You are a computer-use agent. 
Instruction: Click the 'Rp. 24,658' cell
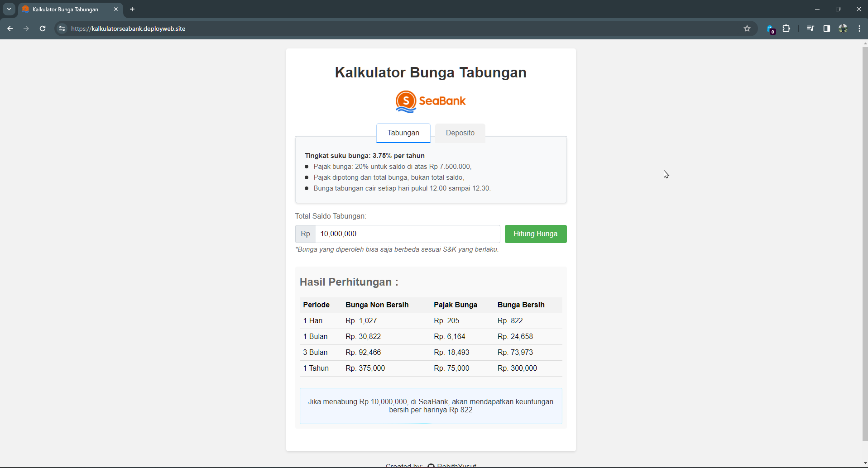(515, 337)
